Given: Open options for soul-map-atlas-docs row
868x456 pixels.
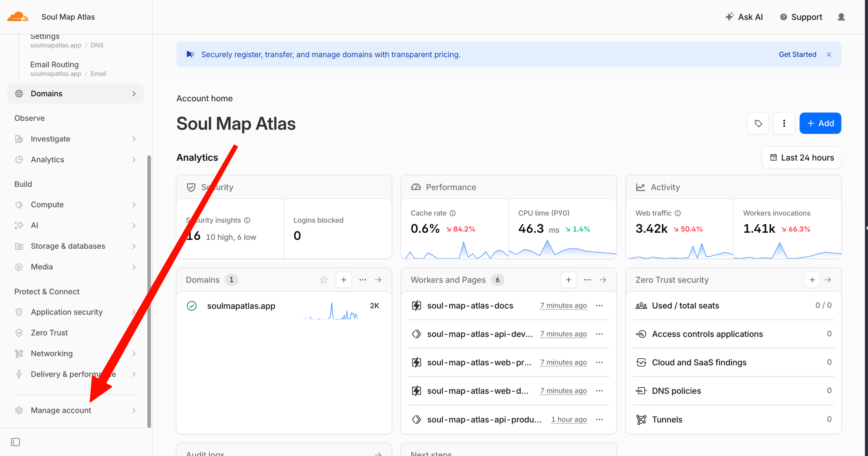Looking at the screenshot, I should pyautogui.click(x=599, y=306).
